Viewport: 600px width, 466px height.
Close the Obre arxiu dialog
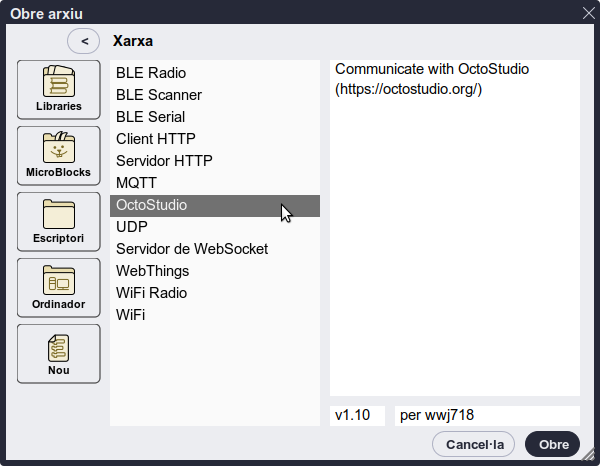589,13
